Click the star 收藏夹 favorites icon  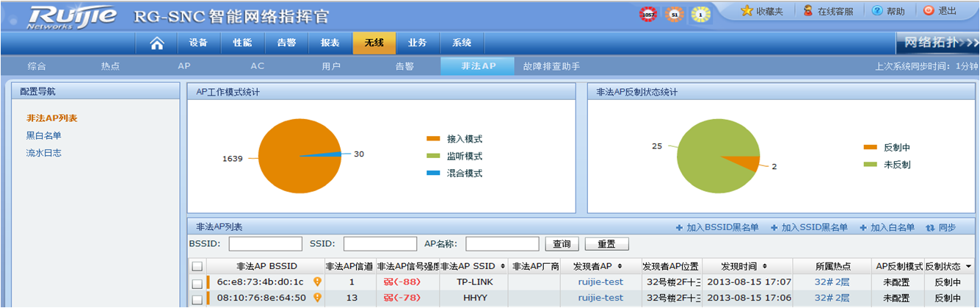747,11
